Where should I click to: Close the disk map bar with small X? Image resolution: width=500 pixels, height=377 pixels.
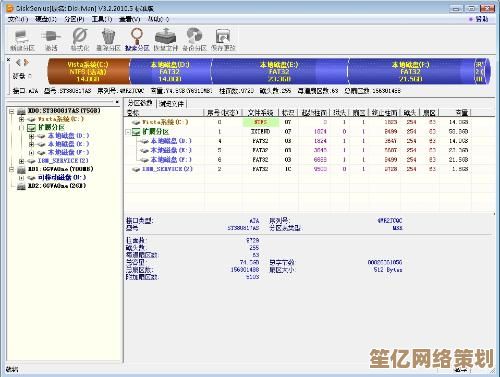[x=8, y=60]
